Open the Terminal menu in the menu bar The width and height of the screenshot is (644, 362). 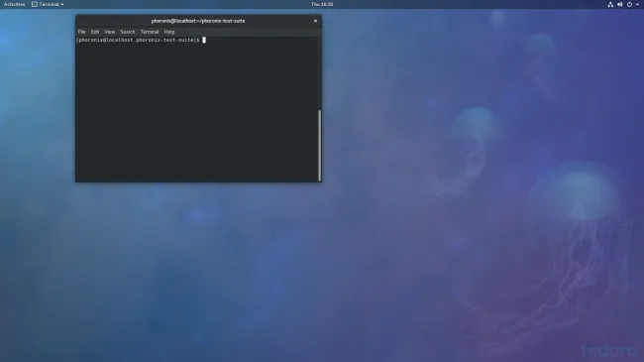(x=150, y=32)
